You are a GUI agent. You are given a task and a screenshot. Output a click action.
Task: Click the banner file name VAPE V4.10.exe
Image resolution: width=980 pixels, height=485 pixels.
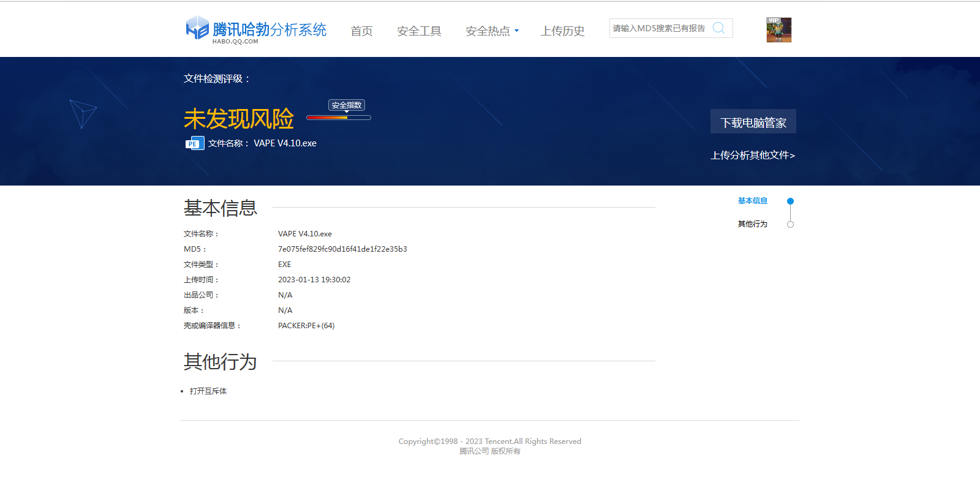point(285,143)
